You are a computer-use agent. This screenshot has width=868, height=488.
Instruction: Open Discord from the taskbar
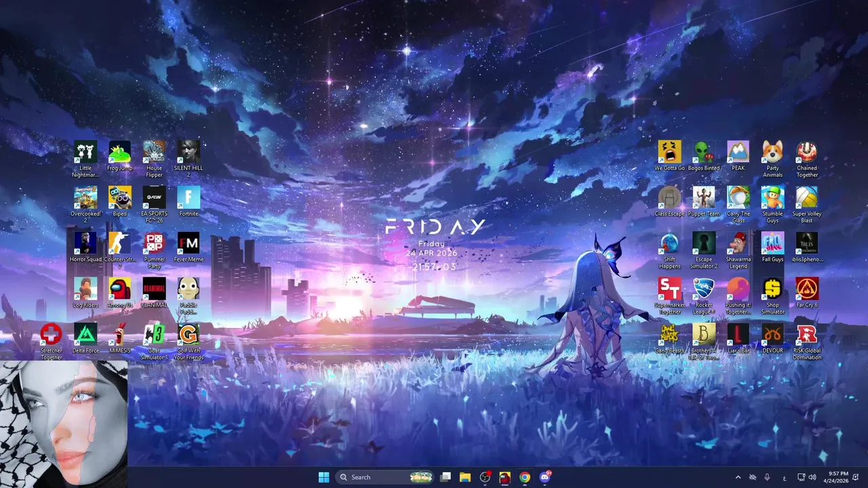545,477
